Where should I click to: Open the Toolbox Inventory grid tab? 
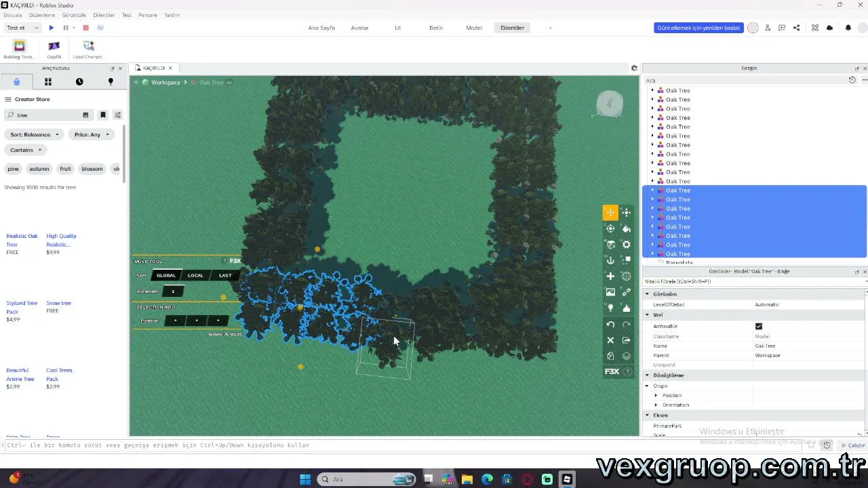(48, 81)
